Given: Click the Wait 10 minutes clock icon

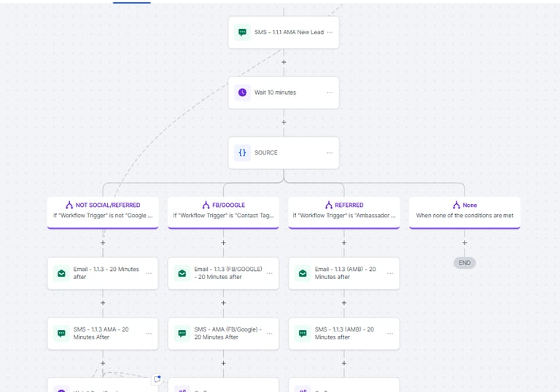Looking at the screenshot, I should (242, 93).
